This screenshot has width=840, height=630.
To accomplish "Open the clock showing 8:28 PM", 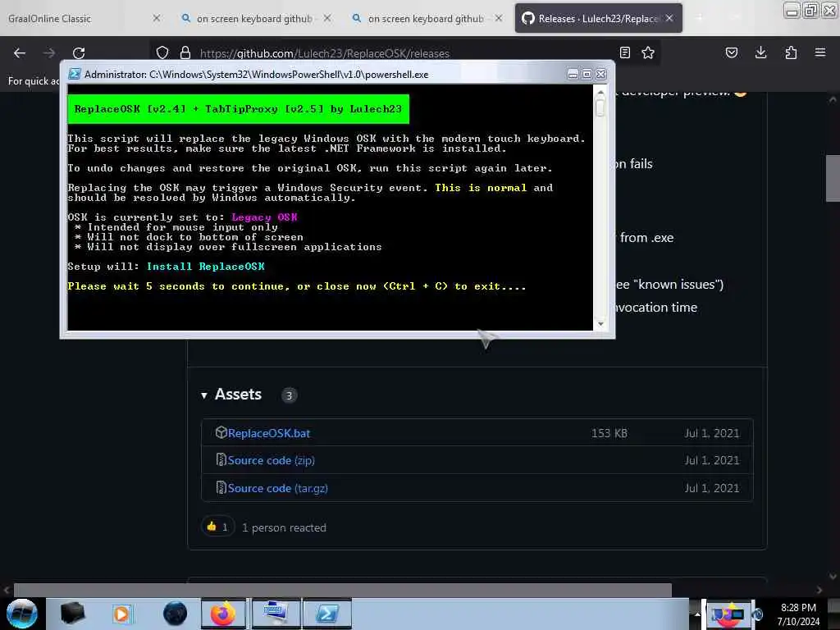I will [x=798, y=614].
